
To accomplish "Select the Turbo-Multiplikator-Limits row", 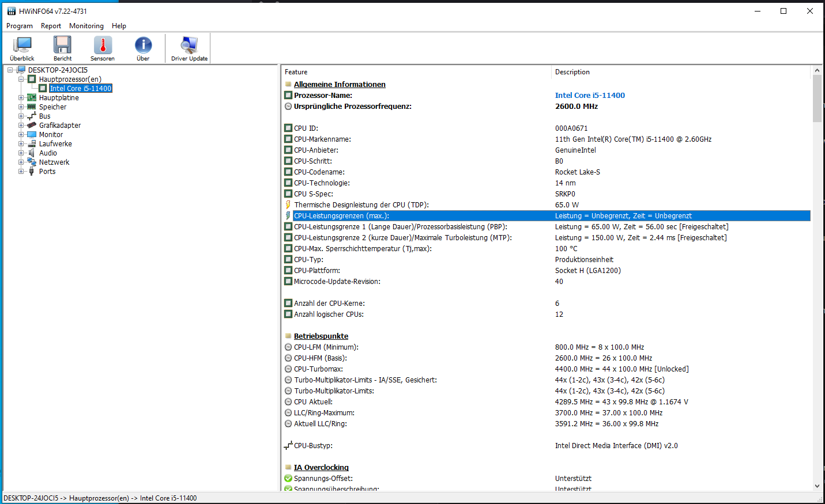I will (547, 391).
